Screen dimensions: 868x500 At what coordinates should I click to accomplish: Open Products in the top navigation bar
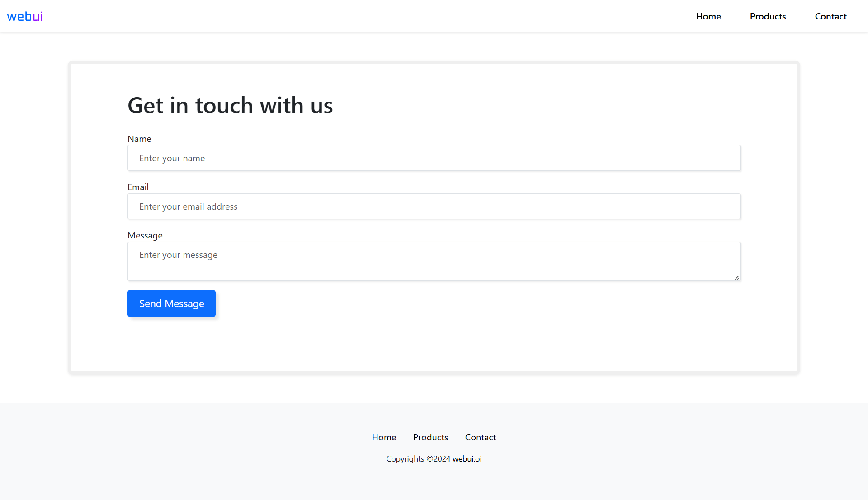[768, 16]
